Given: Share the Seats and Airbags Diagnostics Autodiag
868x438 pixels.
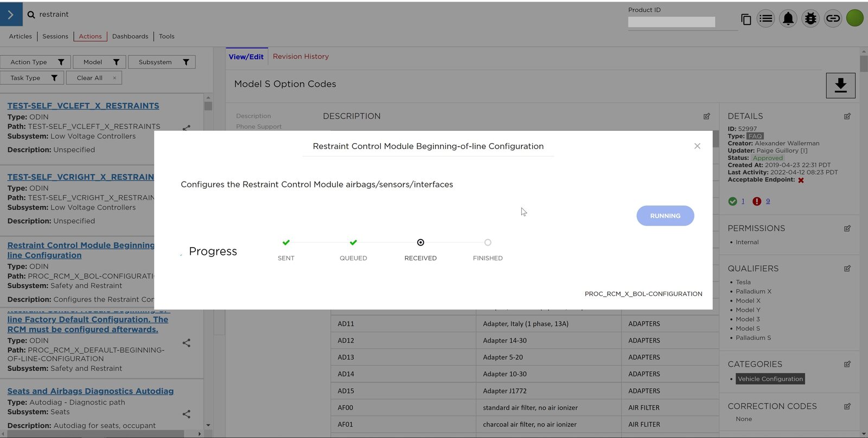Looking at the screenshot, I should tap(186, 414).
